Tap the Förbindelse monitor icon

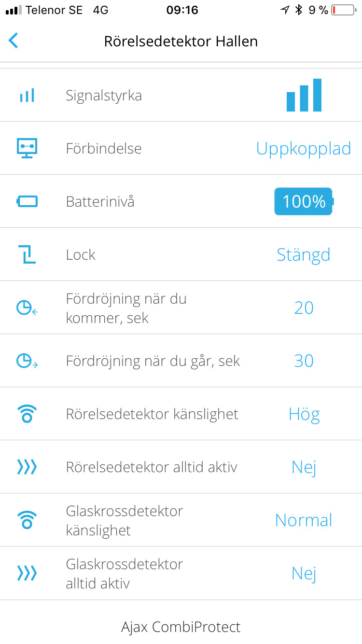click(x=27, y=148)
